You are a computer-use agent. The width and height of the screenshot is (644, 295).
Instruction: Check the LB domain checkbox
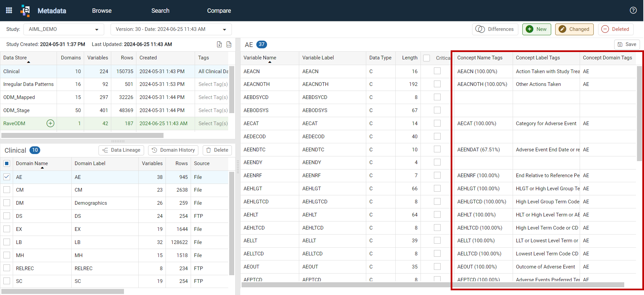pos(7,242)
